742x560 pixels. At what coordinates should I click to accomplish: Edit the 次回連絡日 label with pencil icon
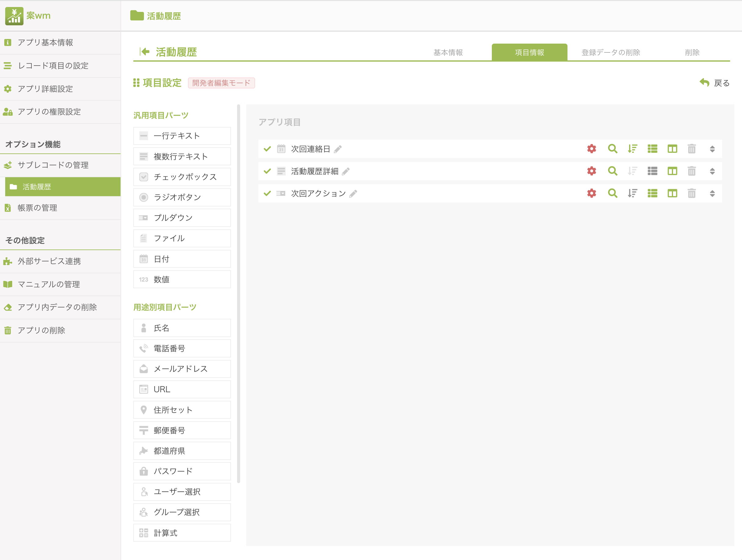click(x=338, y=149)
